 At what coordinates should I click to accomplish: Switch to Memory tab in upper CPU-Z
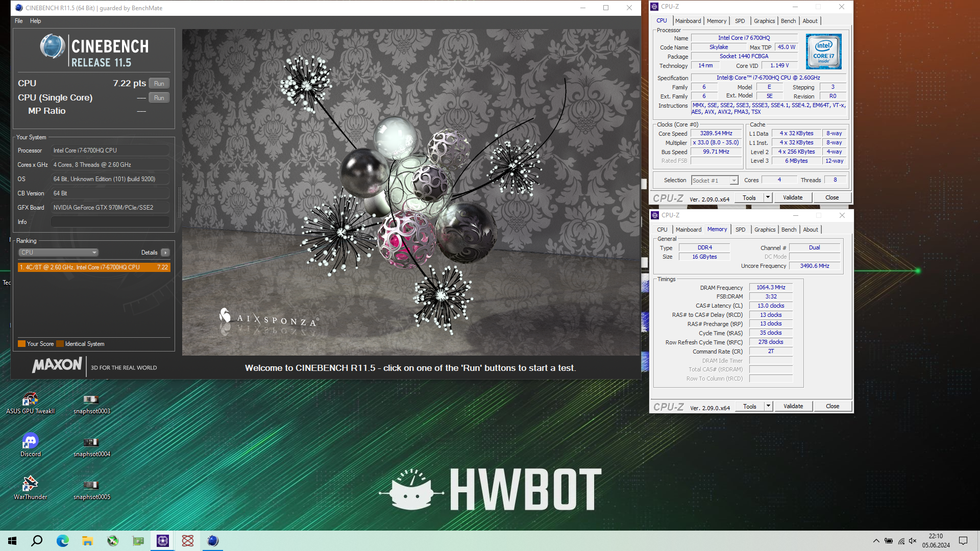click(x=716, y=21)
